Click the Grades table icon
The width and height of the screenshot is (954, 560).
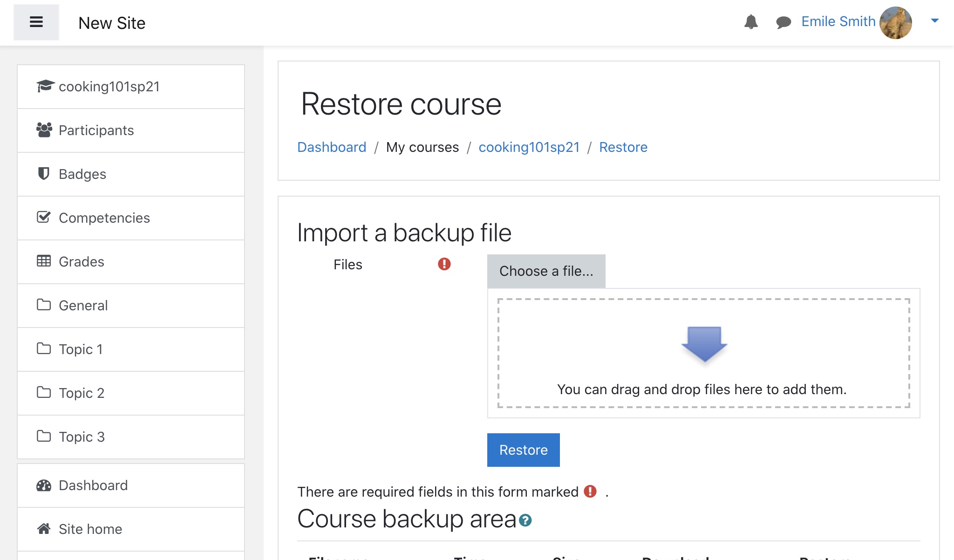[43, 261]
